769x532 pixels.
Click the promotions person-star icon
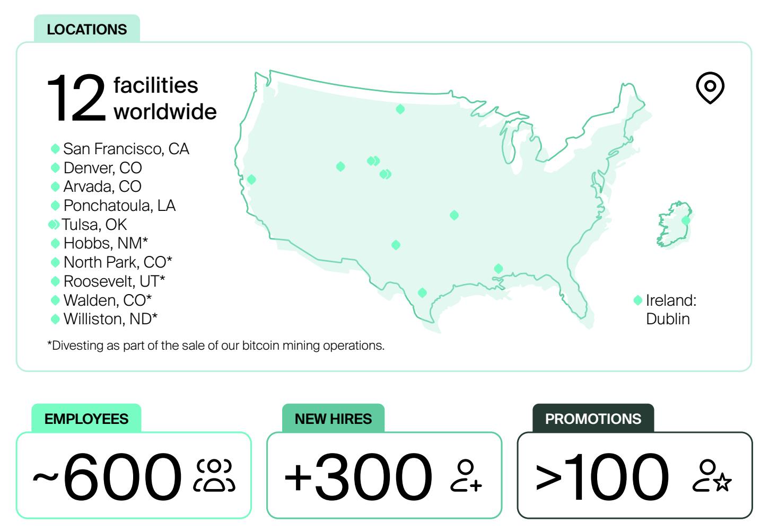pyautogui.click(x=712, y=475)
